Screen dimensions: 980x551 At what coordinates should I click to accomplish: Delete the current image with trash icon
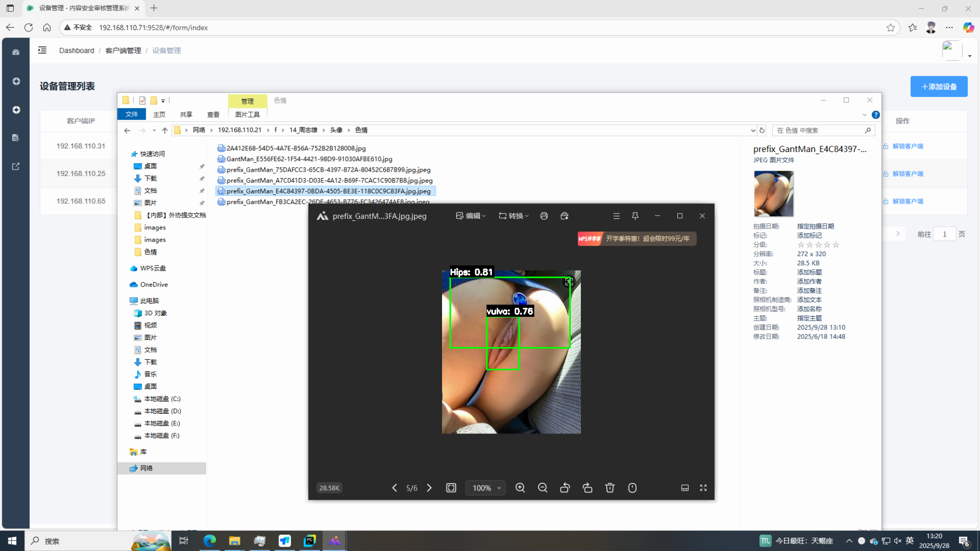[610, 488]
